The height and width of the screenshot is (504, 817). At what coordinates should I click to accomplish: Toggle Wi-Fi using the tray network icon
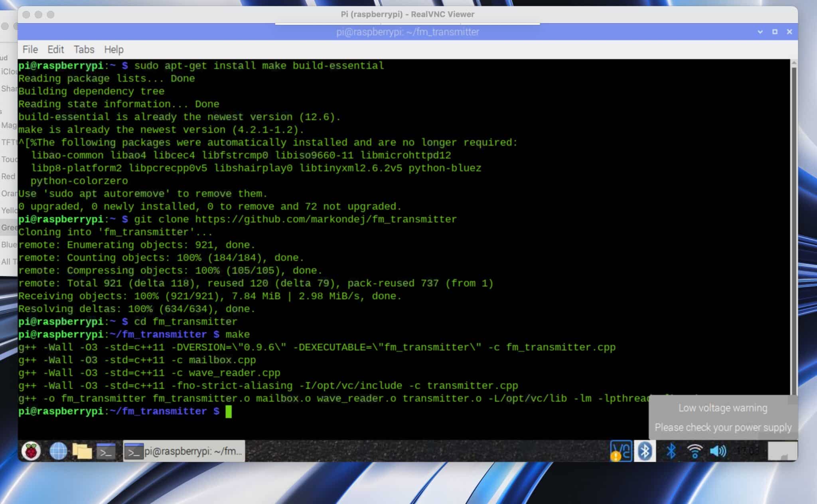695,451
